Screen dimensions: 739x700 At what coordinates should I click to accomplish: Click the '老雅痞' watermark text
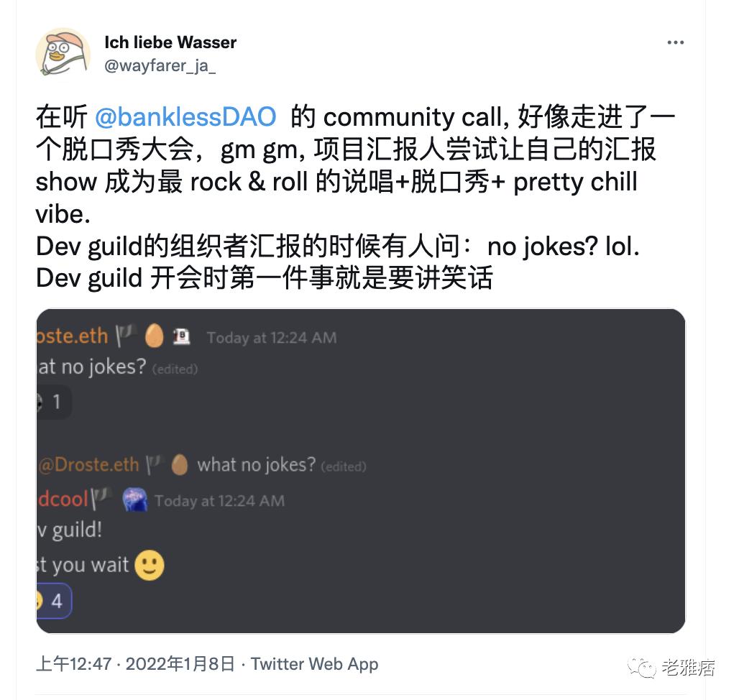tap(688, 667)
